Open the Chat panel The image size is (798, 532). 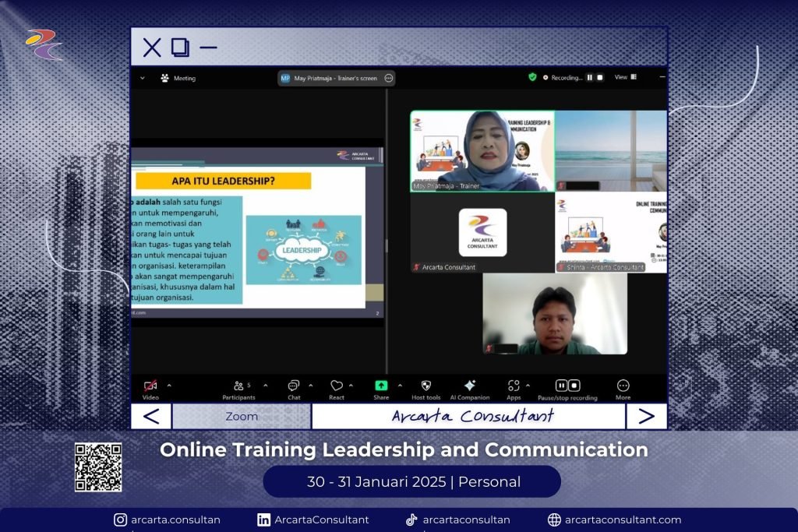click(x=293, y=386)
